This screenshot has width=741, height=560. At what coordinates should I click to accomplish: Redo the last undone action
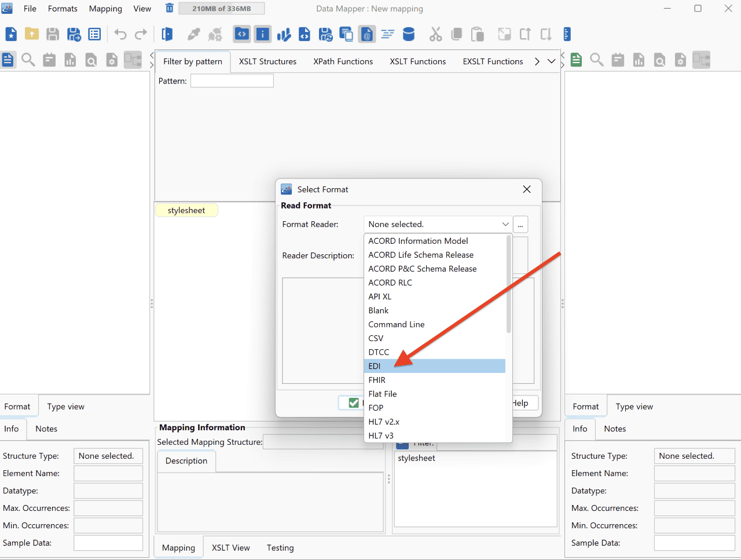pyautogui.click(x=141, y=34)
